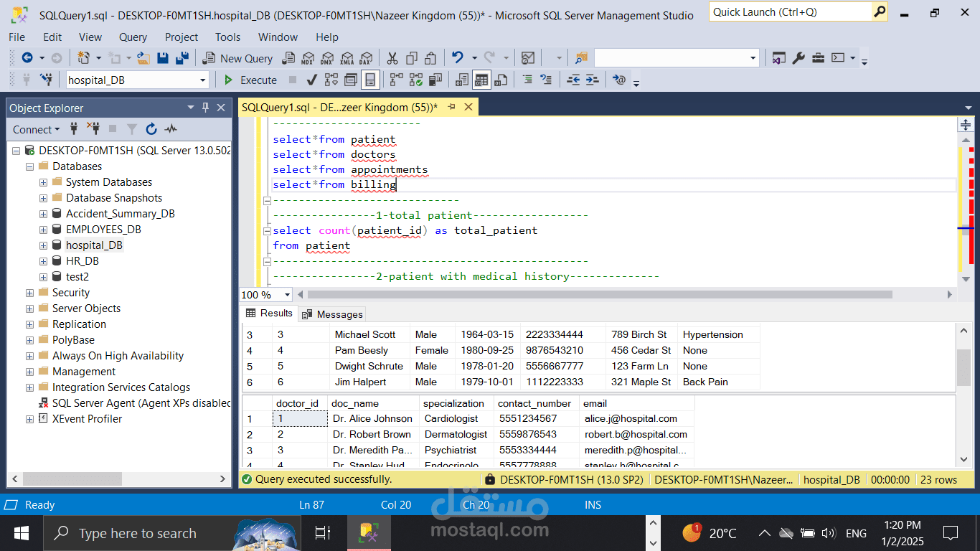Click the Comment Out Selected Lines icon
This screenshot has height=551, width=980.
tap(527, 80)
